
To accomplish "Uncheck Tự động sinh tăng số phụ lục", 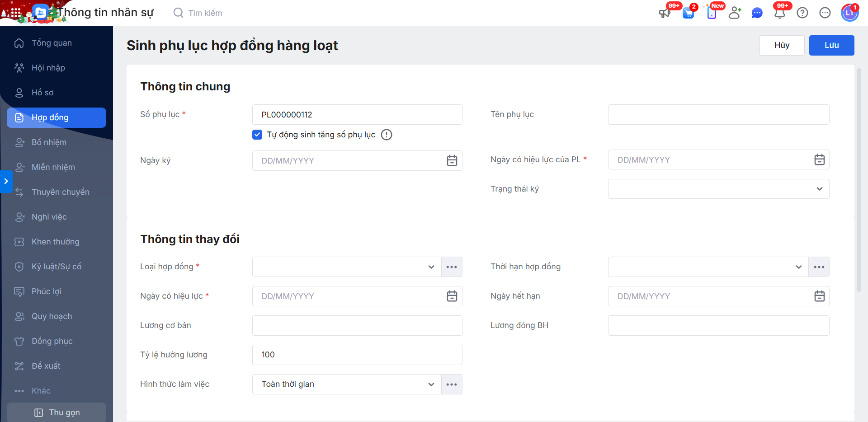I will [x=257, y=135].
